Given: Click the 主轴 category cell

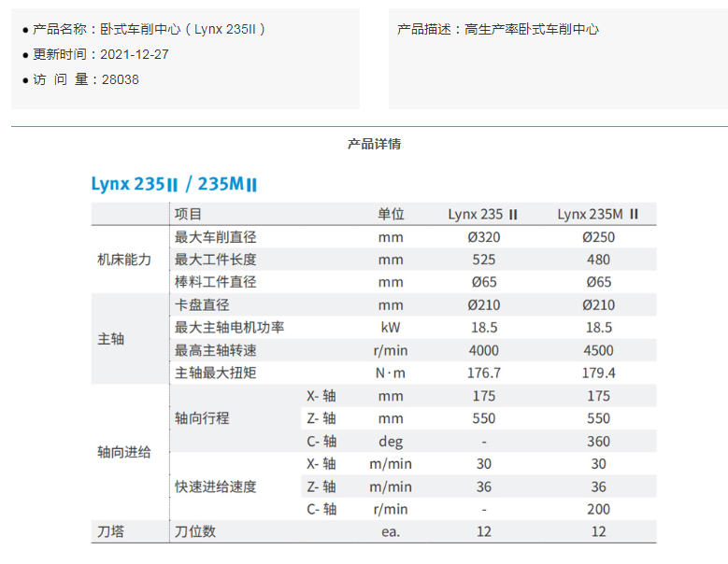Looking at the screenshot, I should click(111, 339).
